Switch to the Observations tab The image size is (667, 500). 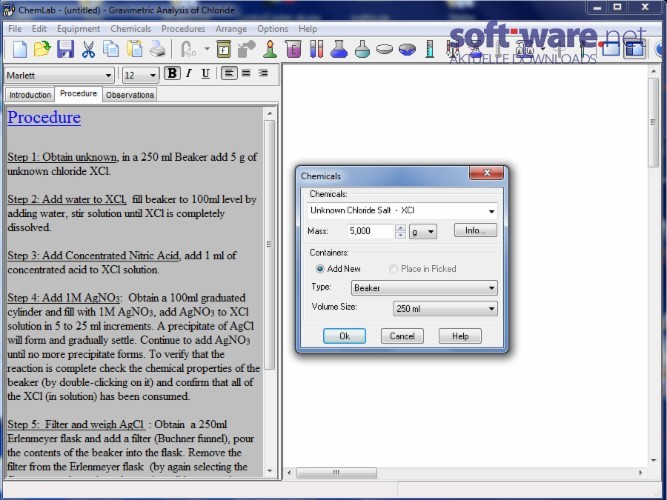pyautogui.click(x=130, y=95)
